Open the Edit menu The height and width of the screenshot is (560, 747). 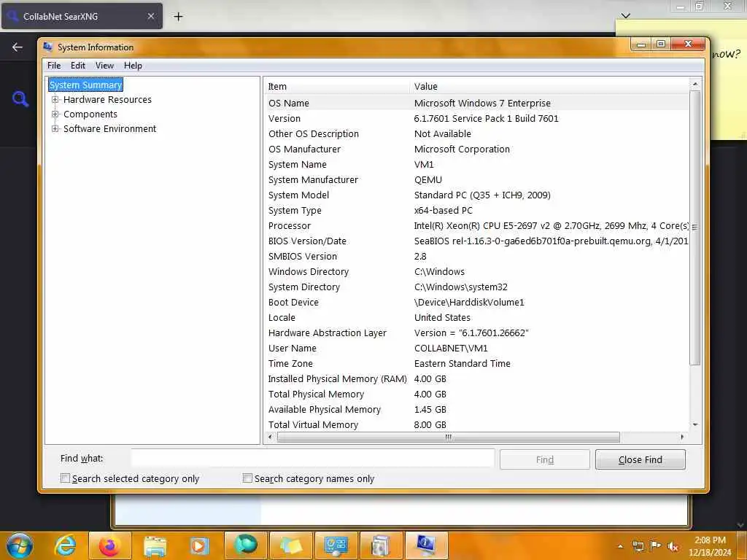click(77, 66)
